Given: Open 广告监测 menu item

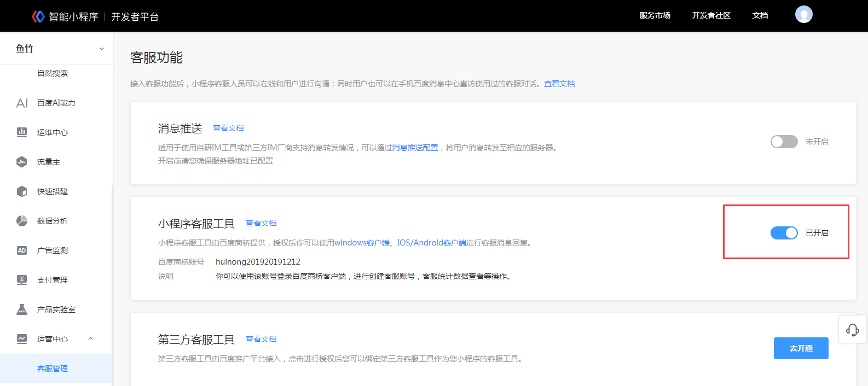Looking at the screenshot, I should point(53,250).
